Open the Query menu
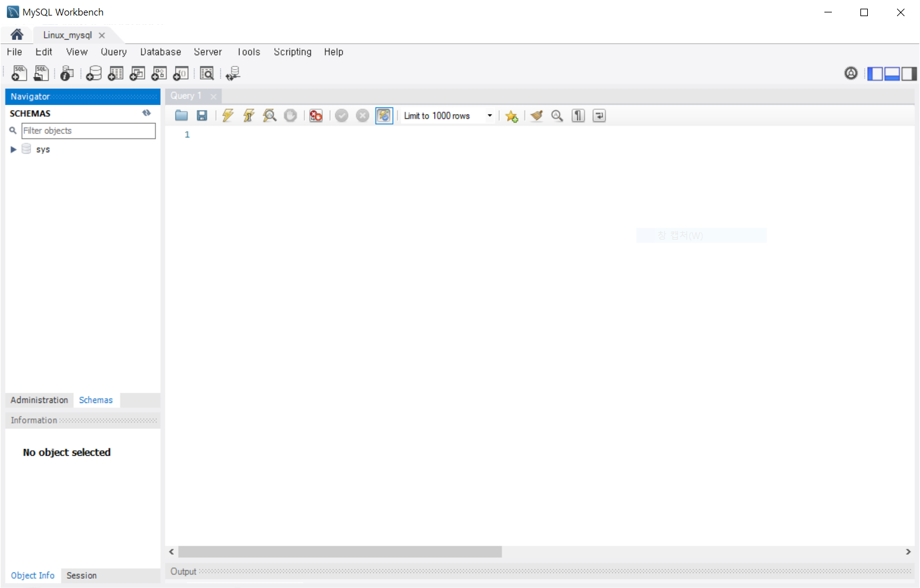Screen dimensions: 920x588 (114, 52)
